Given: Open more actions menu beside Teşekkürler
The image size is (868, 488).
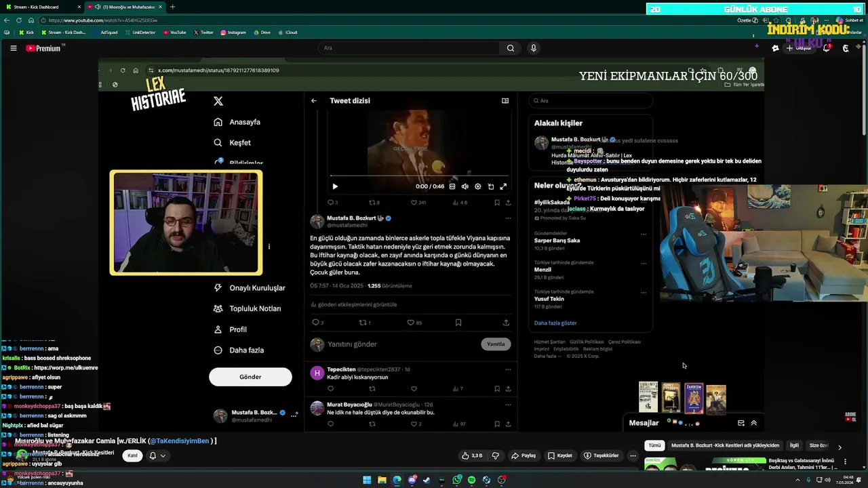Looking at the screenshot, I should (633, 455).
